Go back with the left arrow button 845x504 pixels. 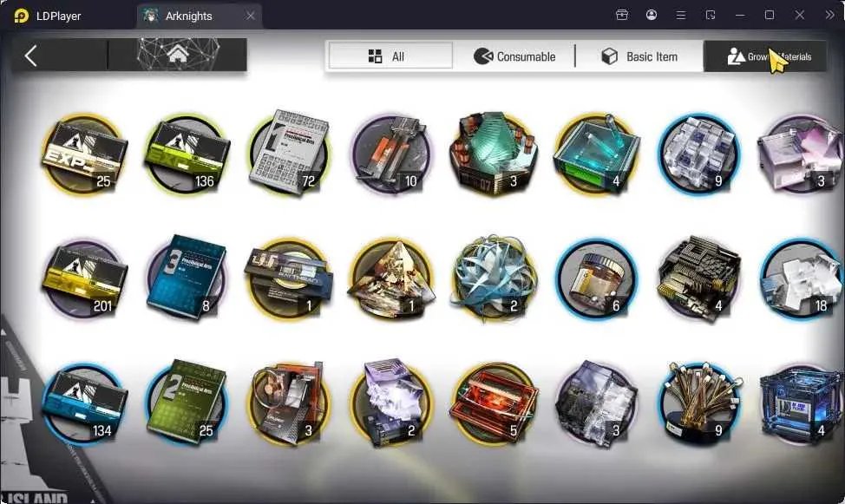click(31, 56)
